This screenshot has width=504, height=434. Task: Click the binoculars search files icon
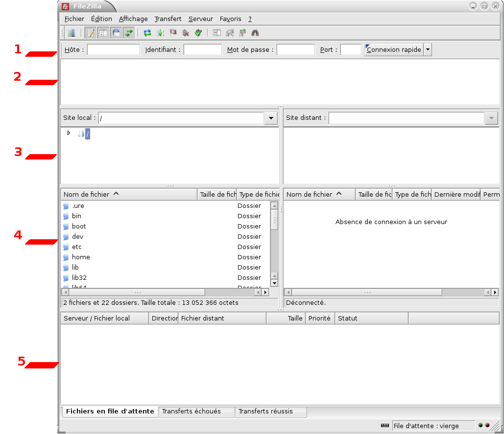point(255,33)
